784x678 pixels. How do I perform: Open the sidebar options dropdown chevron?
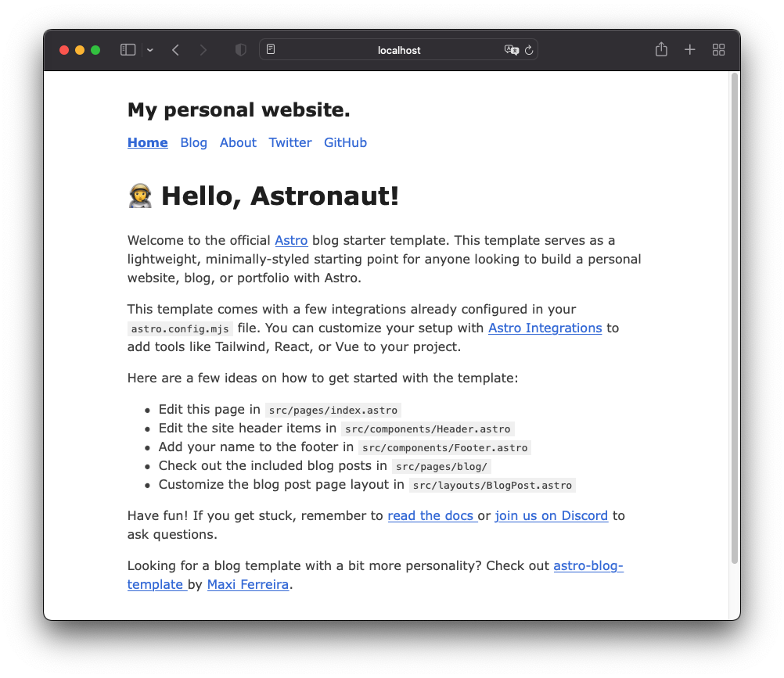(x=150, y=50)
